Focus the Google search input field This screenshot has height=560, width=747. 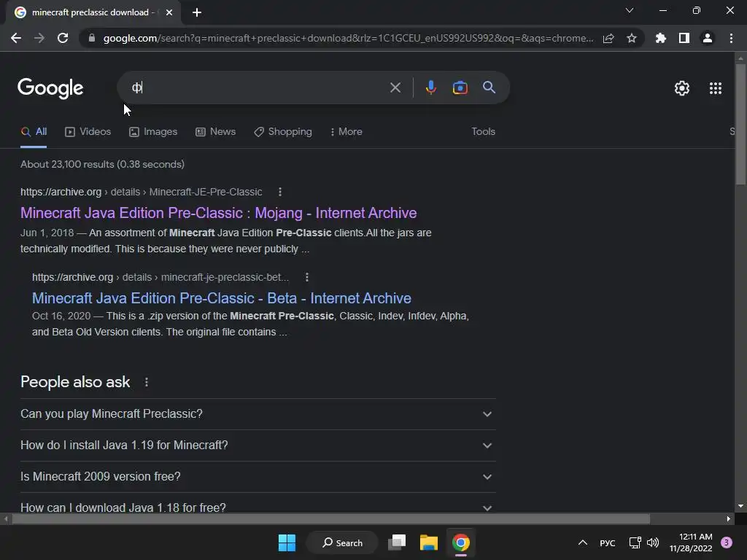tap(258, 87)
